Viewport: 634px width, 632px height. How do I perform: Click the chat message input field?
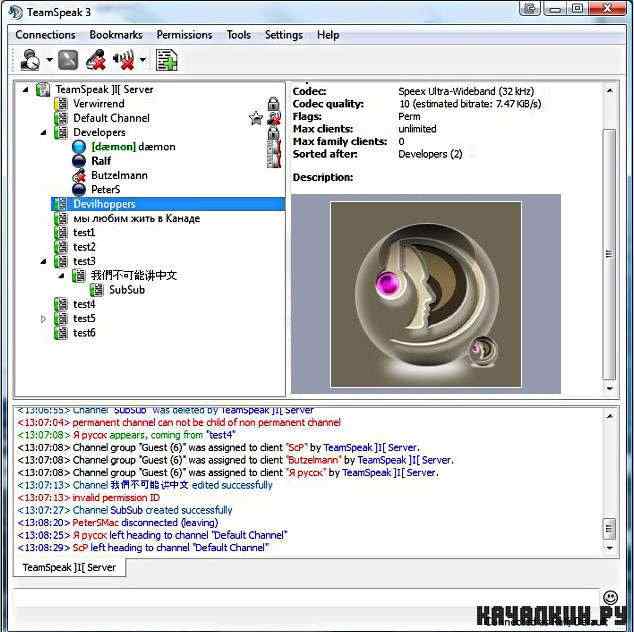305,596
